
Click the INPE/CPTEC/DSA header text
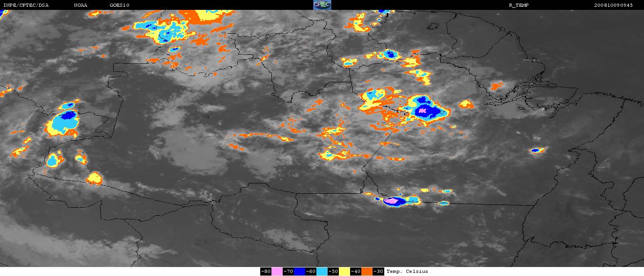point(26,5)
